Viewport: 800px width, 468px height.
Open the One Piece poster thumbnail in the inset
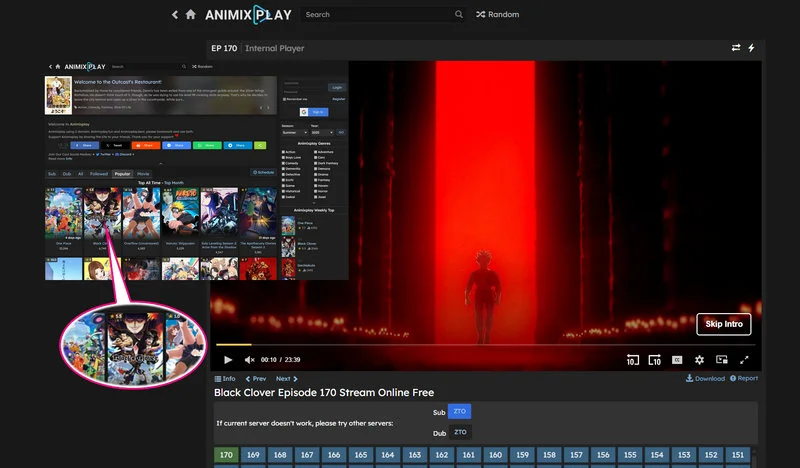click(x=63, y=213)
